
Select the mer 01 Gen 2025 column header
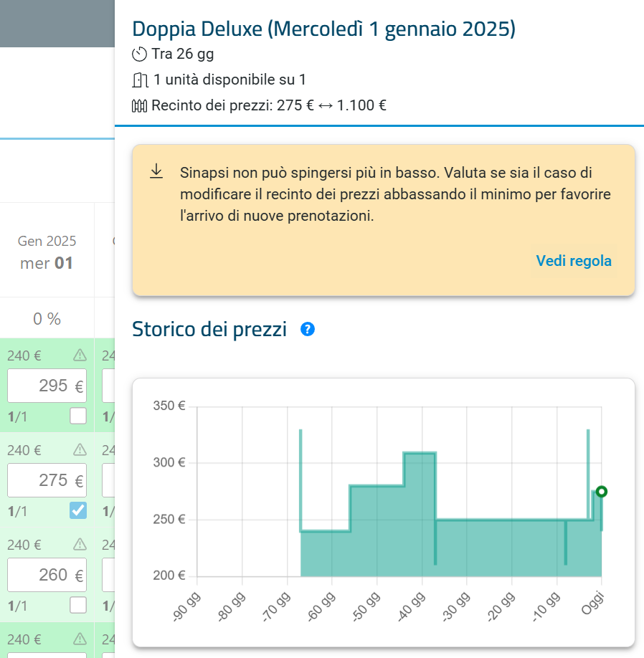coord(47,252)
